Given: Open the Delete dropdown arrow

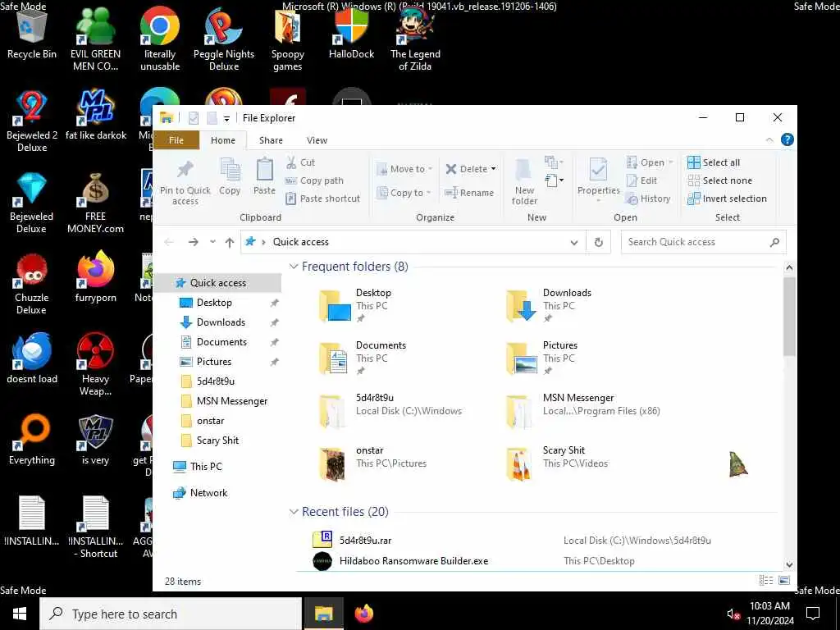Looking at the screenshot, I should point(493,169).
